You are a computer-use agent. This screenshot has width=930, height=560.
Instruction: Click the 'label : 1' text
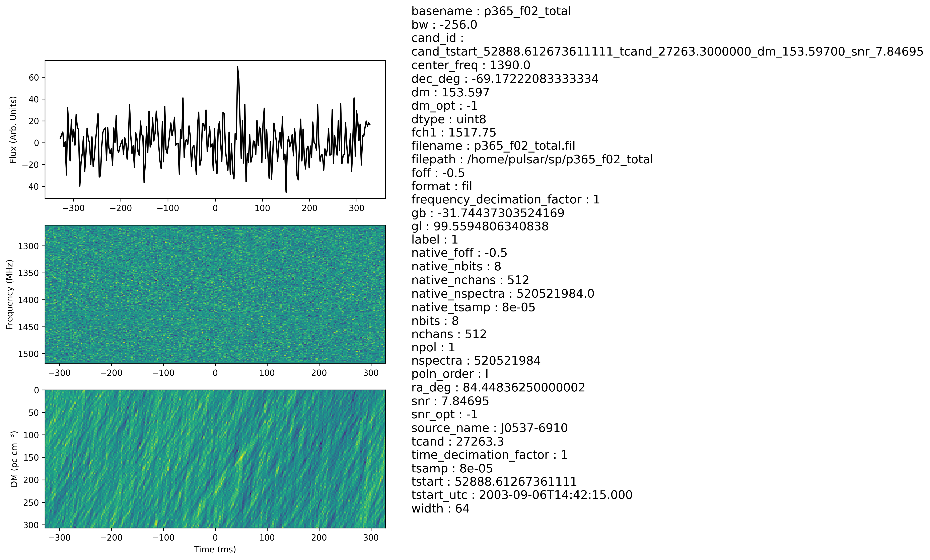point(435,240)
